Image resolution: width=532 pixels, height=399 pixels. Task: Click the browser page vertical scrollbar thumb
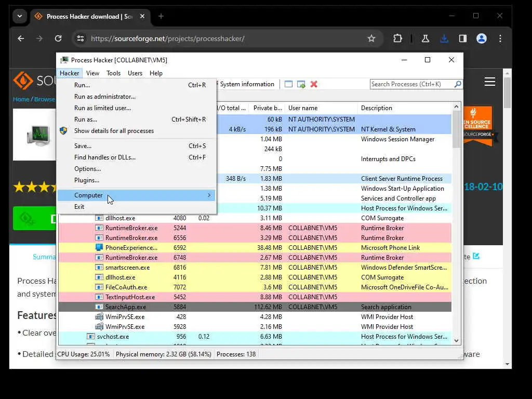(507, 92)
